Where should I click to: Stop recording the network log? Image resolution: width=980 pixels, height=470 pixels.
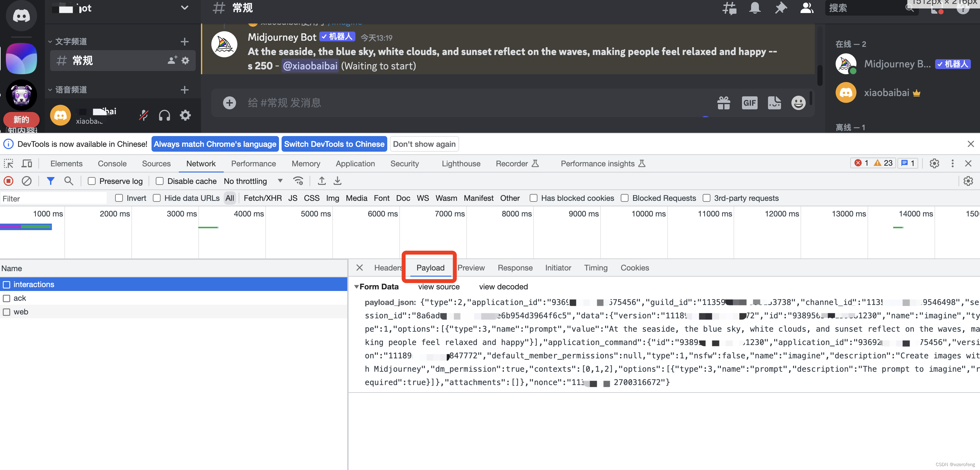point(8,181)
